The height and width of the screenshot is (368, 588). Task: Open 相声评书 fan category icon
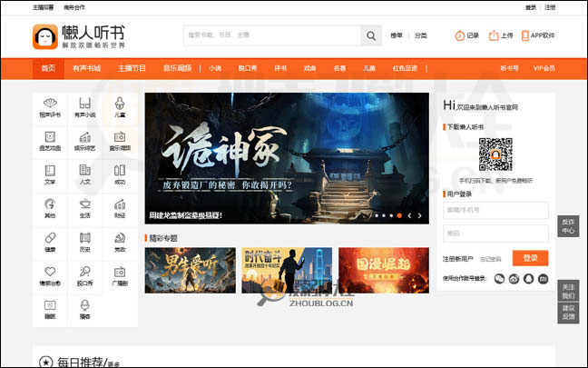point(50,103)
